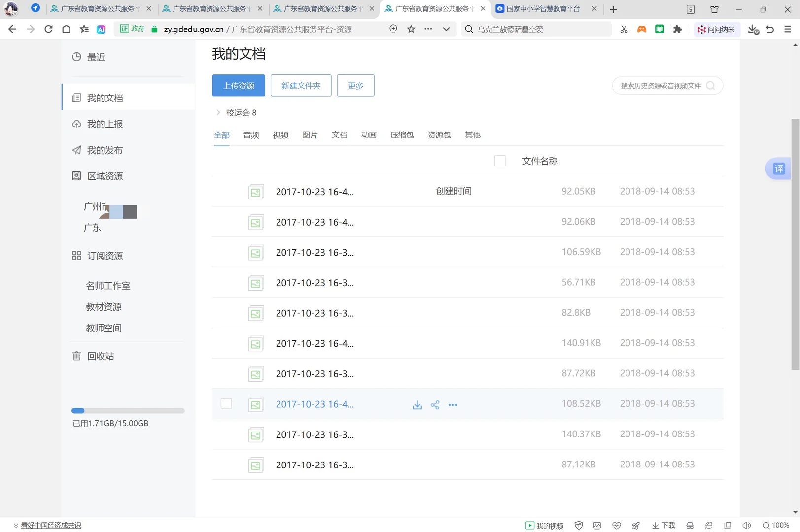The height and width of the screenshot is (532, 800).
Task: Open the address bar history dropdown arrow
Action: [x=446, y=29]
